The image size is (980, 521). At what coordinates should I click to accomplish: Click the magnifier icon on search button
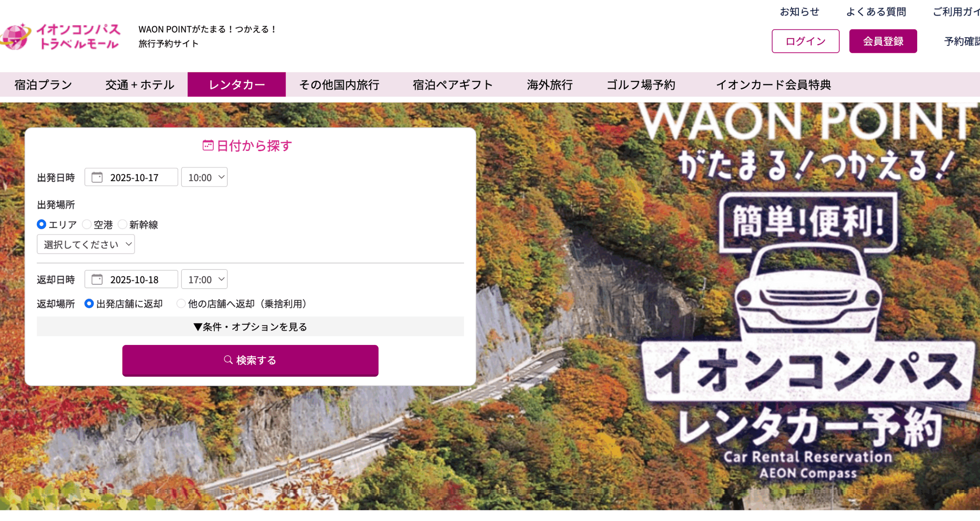[x=228, y=360]
